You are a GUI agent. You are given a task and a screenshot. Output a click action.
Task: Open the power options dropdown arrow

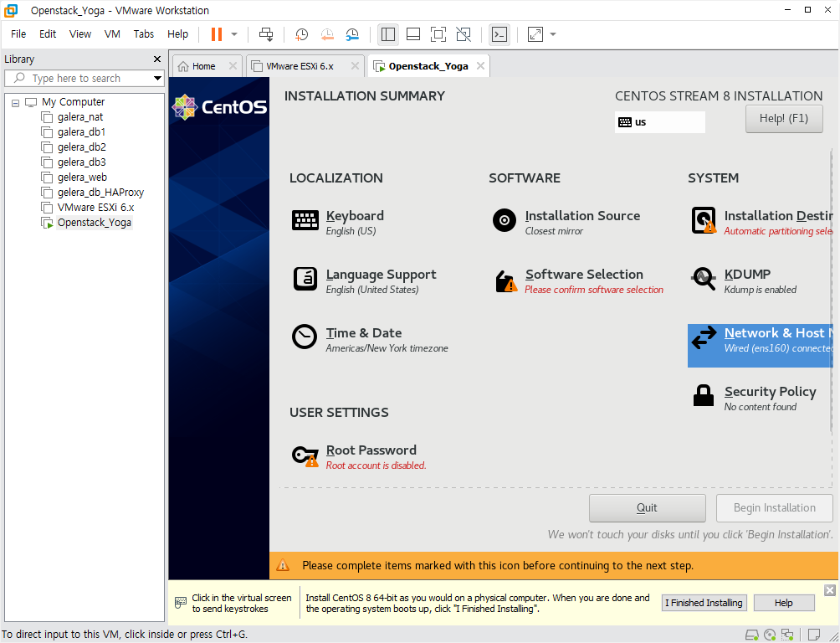coord(234,34)
